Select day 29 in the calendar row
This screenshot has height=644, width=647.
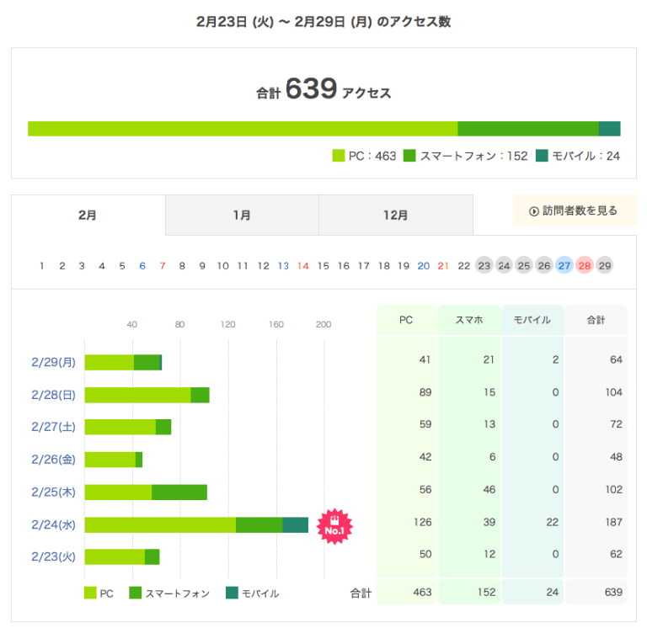pyautogui.click(x=605, y=265)
